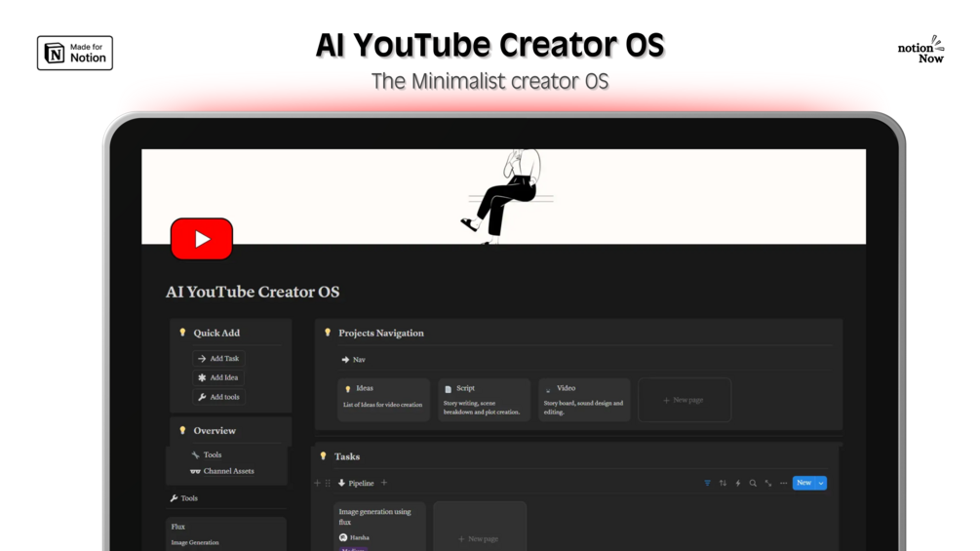
Task: Click the Notion Now logo
Action: click(x=921, y=50)
